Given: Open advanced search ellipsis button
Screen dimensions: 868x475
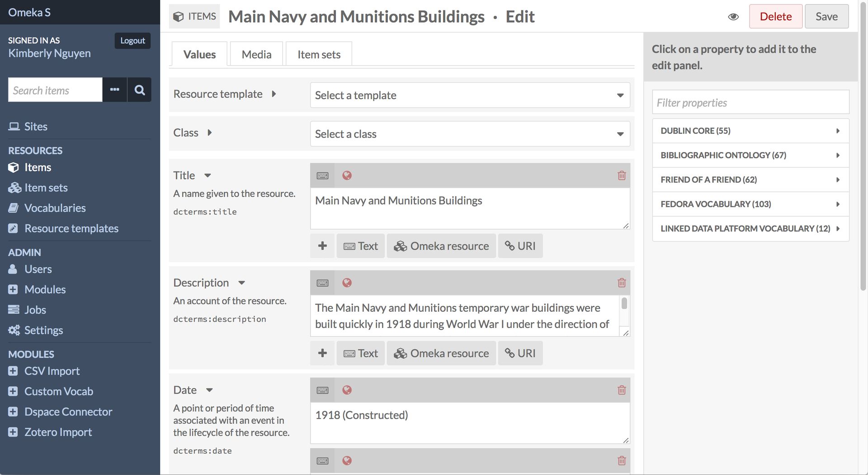Looking at the screenshot, I should click(115, 90).
